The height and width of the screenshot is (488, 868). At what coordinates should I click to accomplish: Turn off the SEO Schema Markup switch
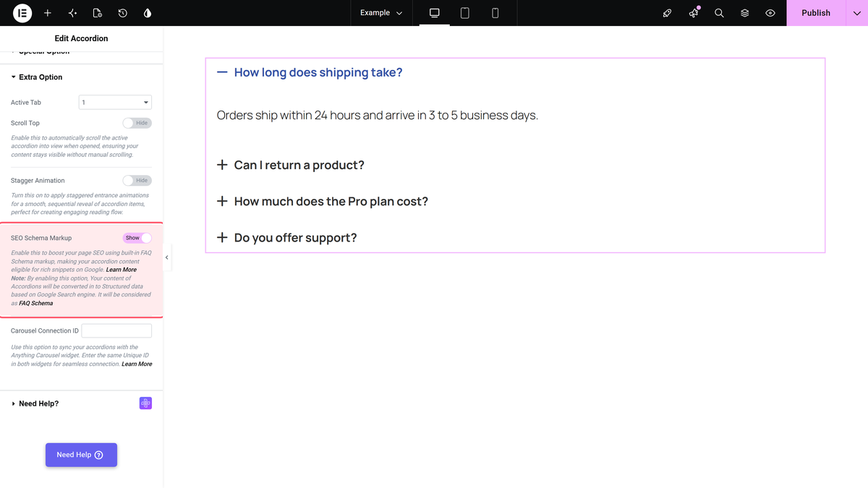[x=137, y=238]
